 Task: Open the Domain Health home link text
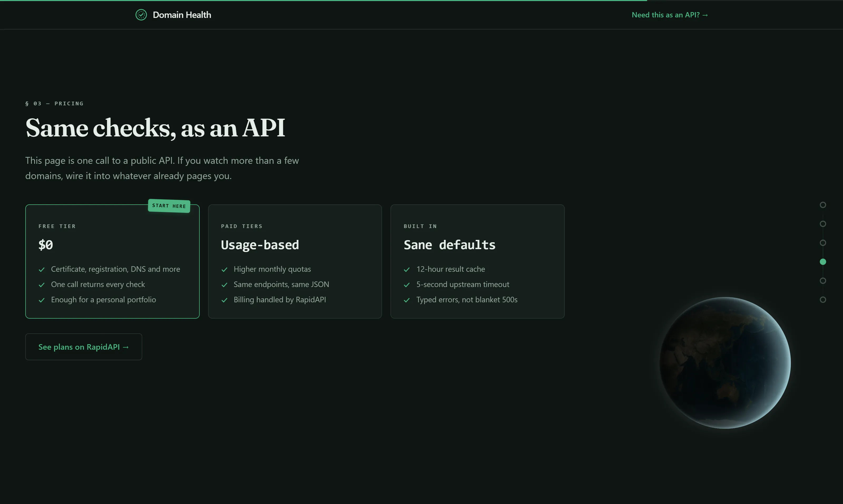tap(182, 15)
